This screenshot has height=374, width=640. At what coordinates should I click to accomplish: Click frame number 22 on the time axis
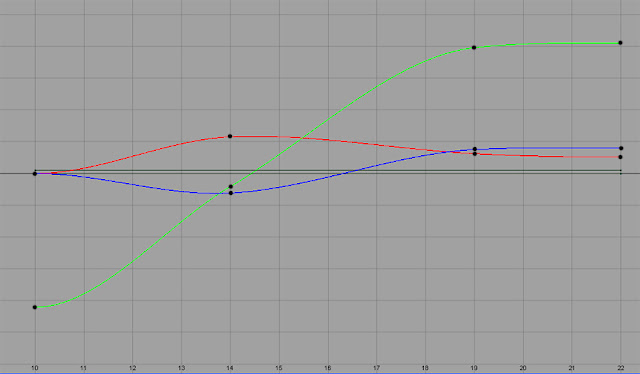620,368
